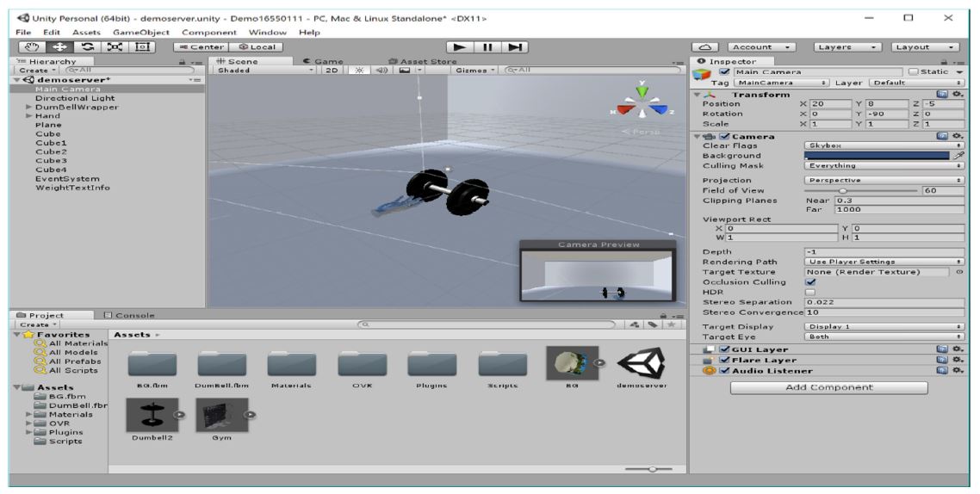Click the Add Component button

[x=828, y=388]
